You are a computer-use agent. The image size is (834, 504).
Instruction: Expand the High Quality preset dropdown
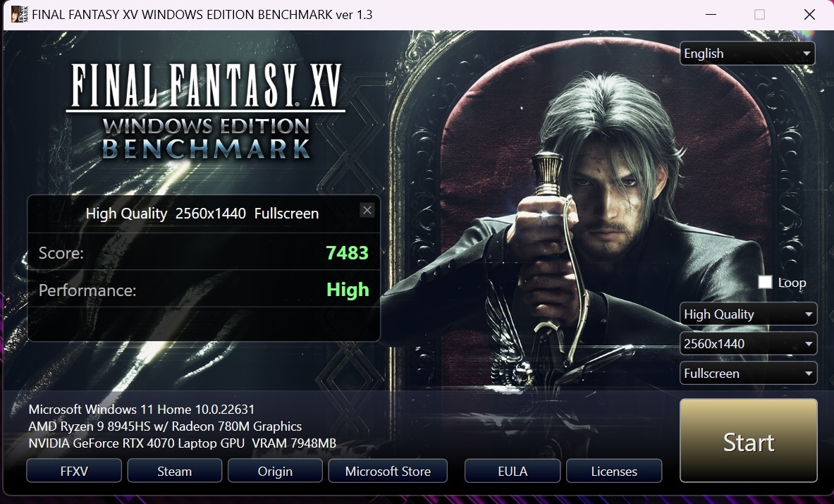click(x=748, y=314)
